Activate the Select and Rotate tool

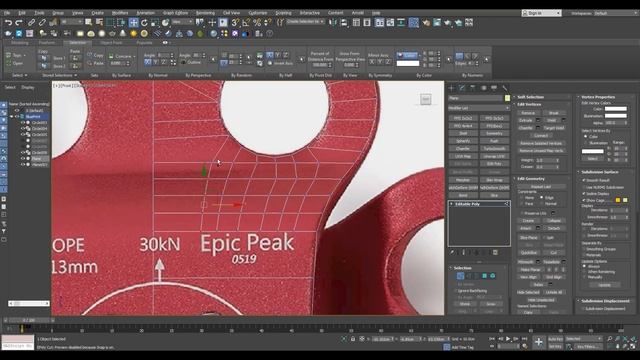(144, 23)
